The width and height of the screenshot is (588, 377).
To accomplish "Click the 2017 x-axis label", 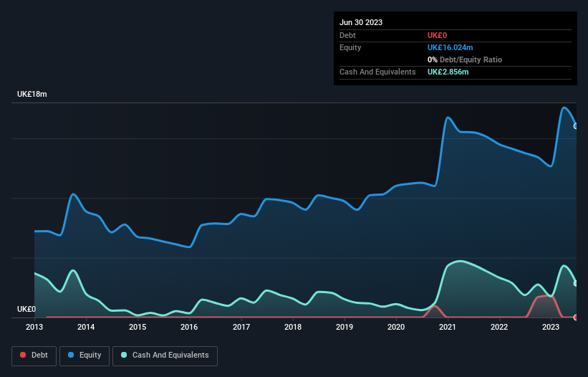I will coord(241,327).
